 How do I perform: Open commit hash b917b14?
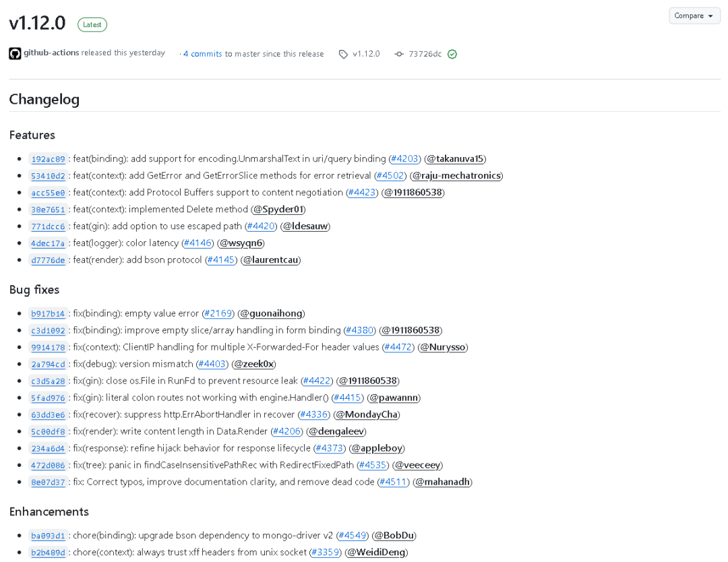48,313
